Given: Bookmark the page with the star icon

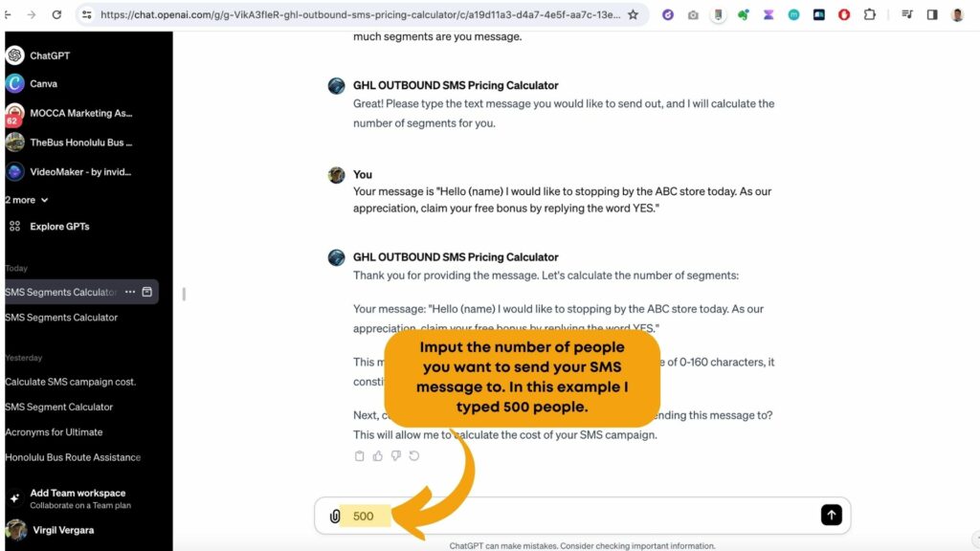Looking at the screenshot, I should 634,14.
